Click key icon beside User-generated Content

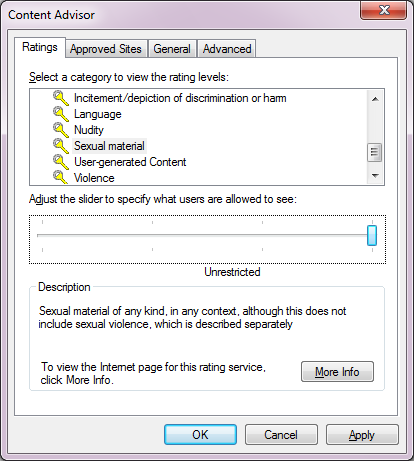61,162
